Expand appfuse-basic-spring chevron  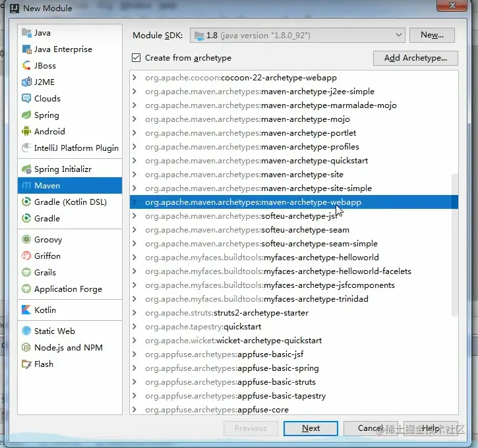134,368
